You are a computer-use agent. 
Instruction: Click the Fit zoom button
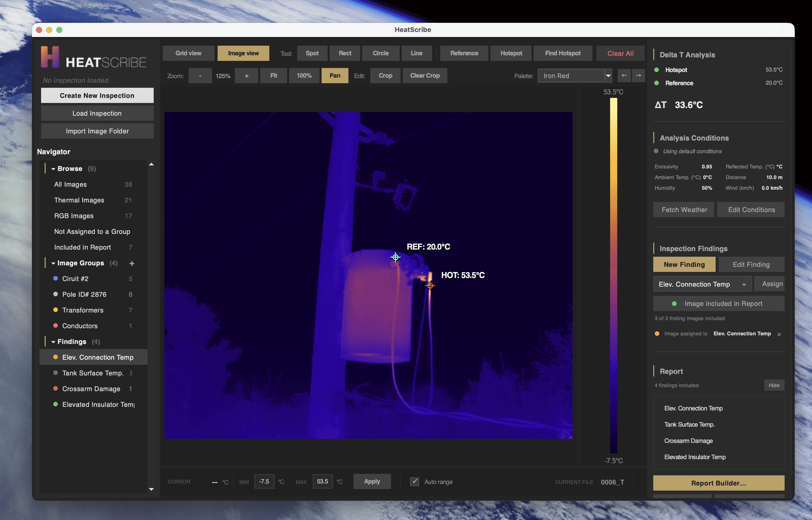click(274, 76)
